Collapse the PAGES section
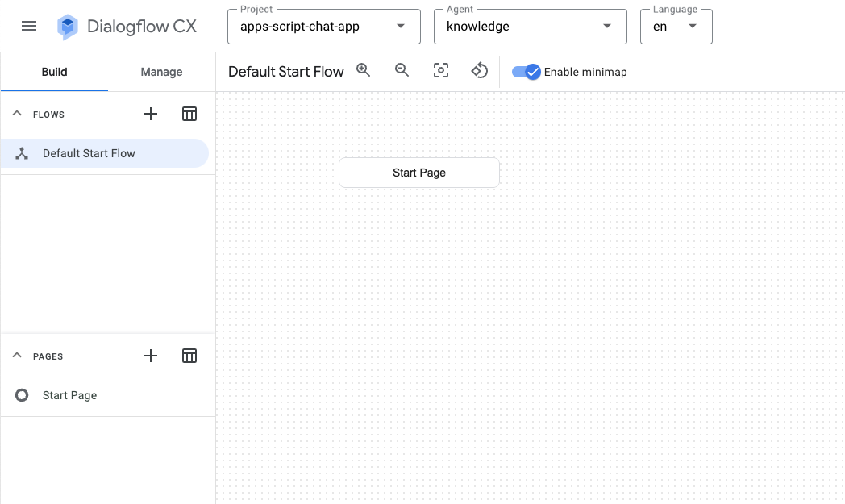845x504 pixels. click(17, 356)
